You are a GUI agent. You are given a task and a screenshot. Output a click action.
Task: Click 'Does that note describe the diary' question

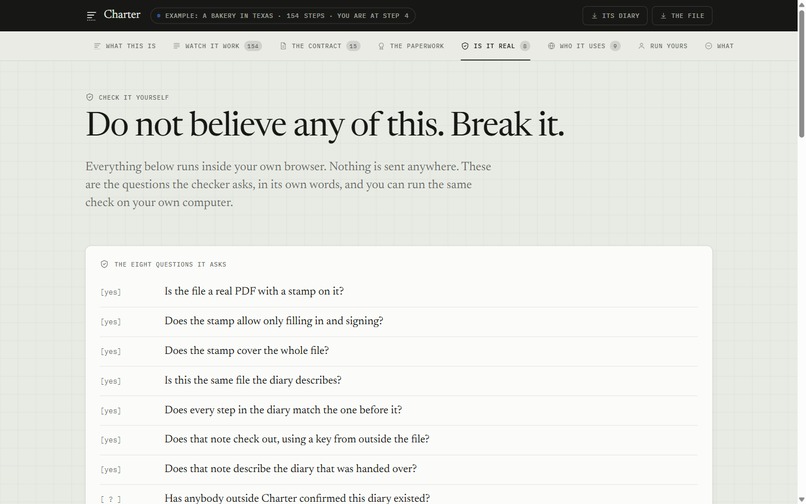[291, 469]
